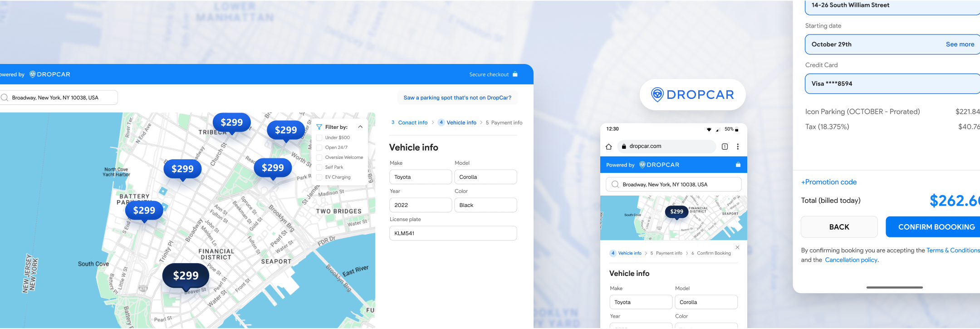Click the mobile header lock icon

tap(738, 165)
